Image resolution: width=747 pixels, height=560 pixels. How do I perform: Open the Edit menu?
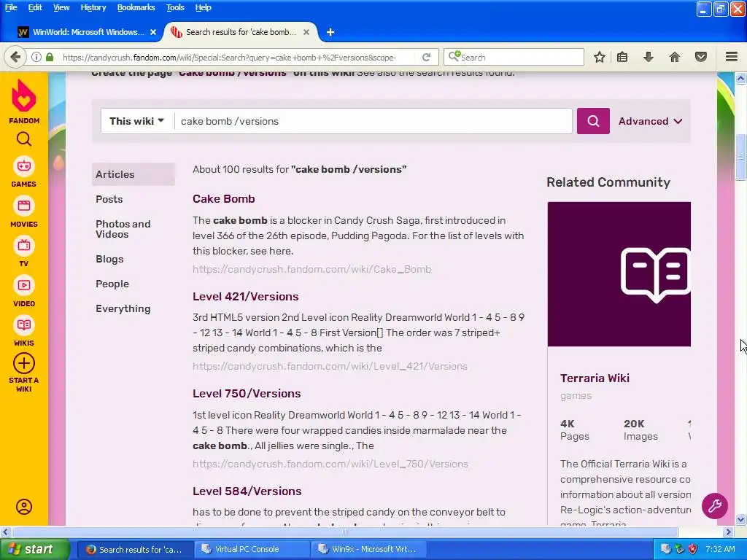(x=35, y=7)
